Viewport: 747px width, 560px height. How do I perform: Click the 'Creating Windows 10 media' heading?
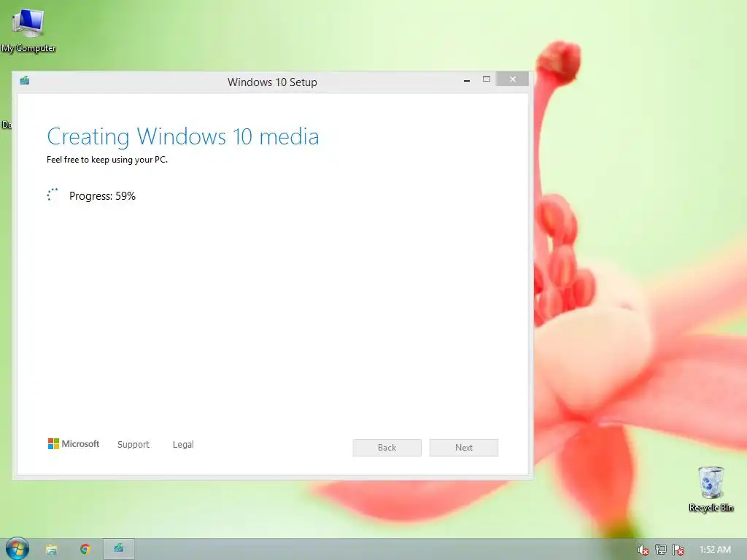point(183,136)
